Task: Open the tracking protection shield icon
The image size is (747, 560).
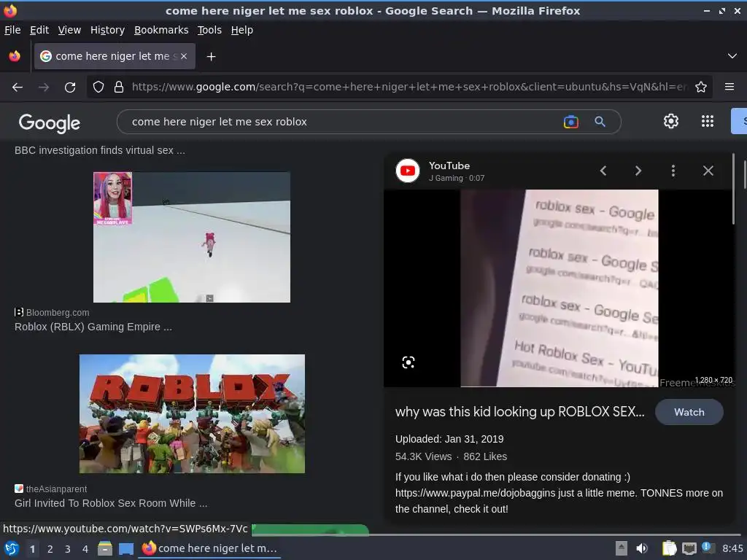Action: (98, 87)
